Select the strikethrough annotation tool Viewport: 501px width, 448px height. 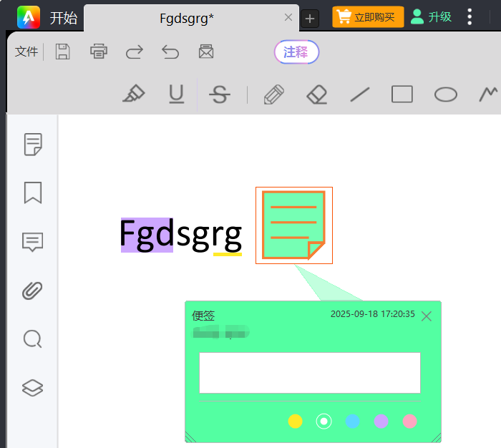(220, 94)
